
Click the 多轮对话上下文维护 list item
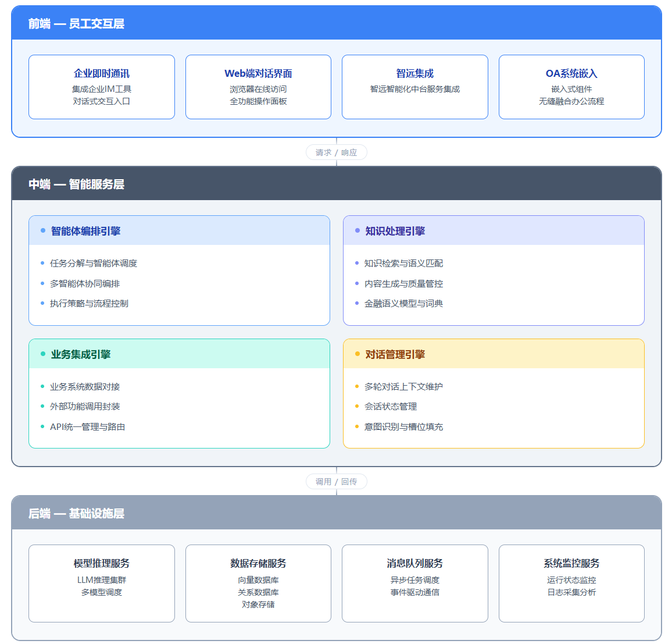coord(403,387)
